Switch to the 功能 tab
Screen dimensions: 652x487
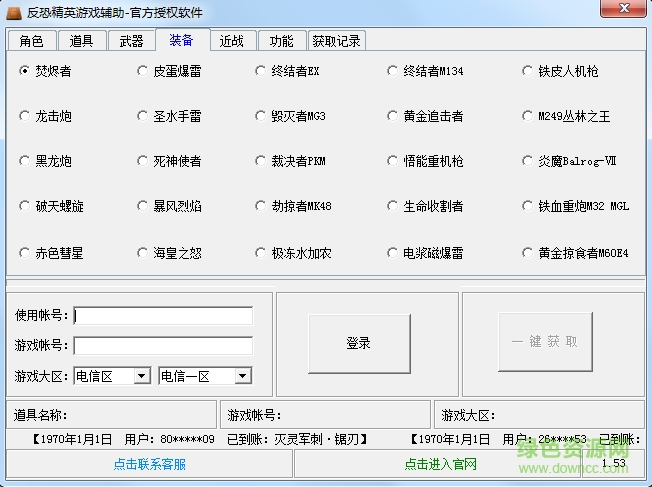(282, 41)
